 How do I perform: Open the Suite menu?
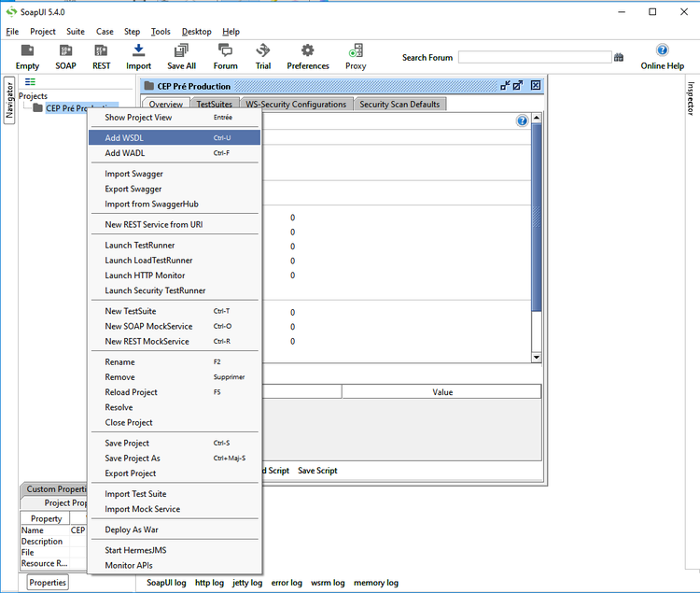76,32
